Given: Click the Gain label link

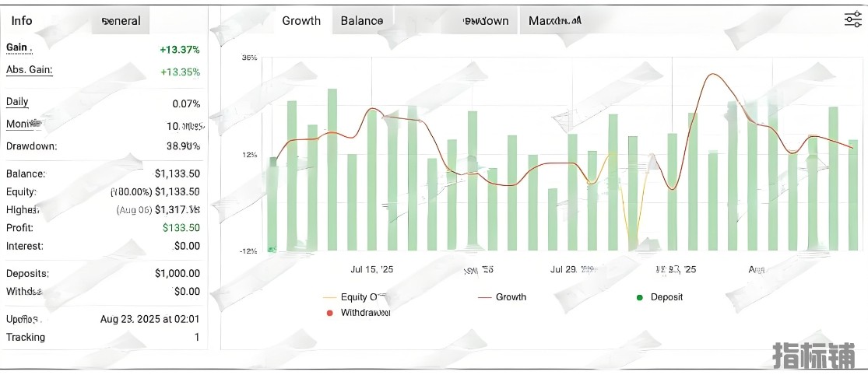Looking at the screenshot, I should (18, 48).
